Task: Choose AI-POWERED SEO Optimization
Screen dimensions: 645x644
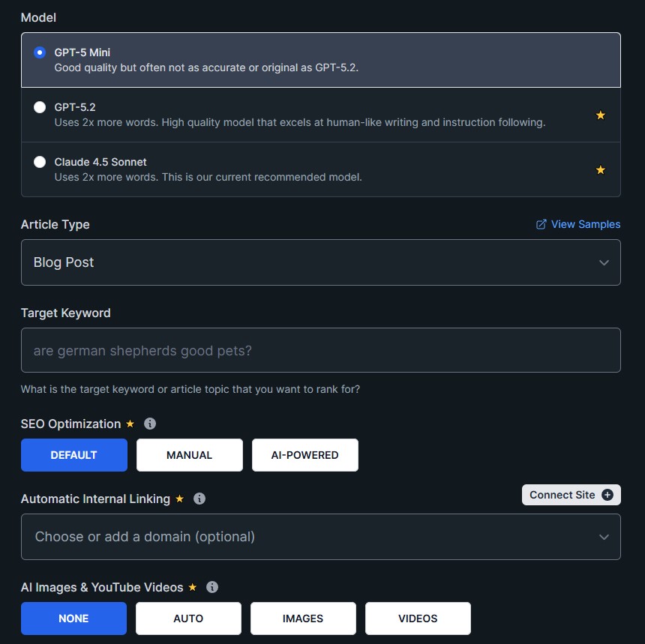Action: pos(304,455)
